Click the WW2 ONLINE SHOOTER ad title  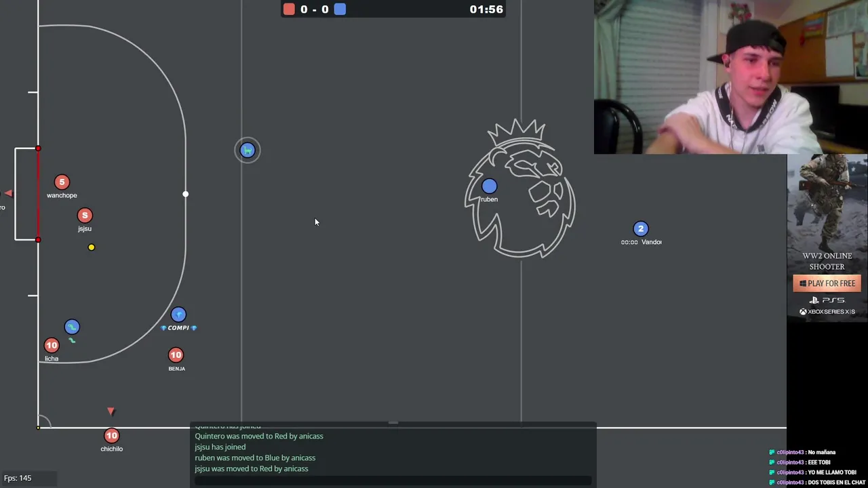point(827,261)
